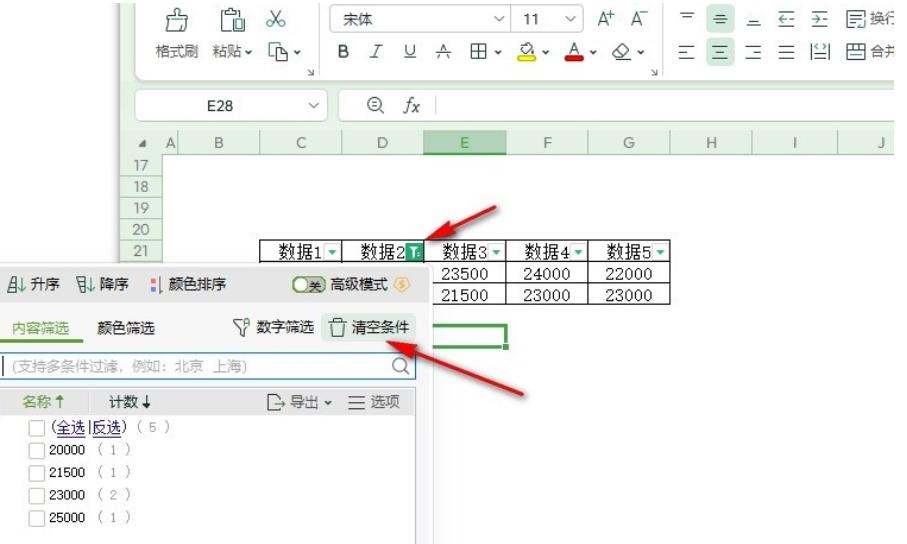
Task: Expand the eraser clear dropdown arrow
Action: coord(641,52)
